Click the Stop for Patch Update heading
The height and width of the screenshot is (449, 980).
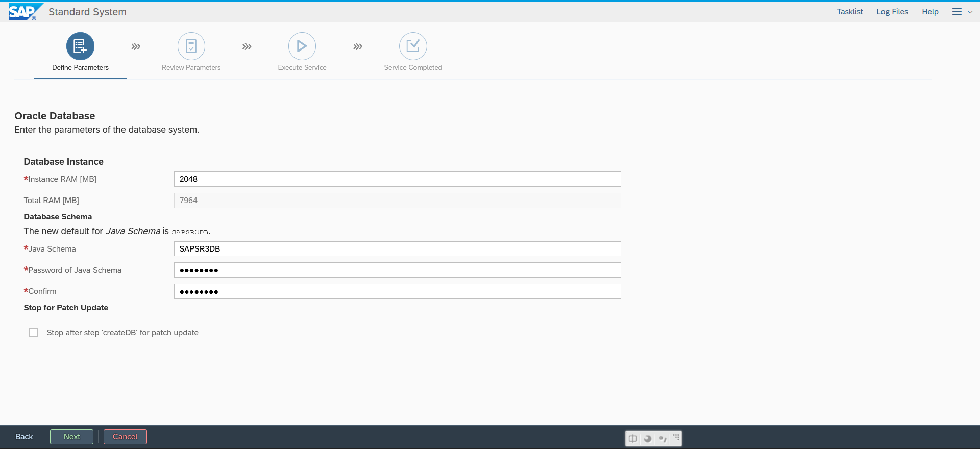pos(66,308)
